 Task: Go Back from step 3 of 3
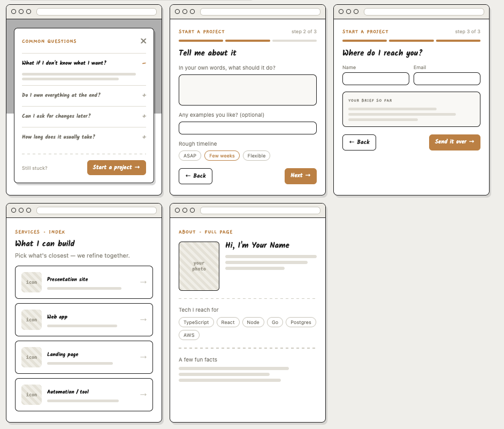359,142
